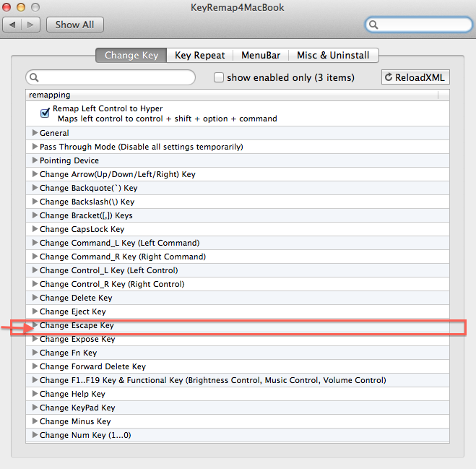Expand the General section
The image size is (476, 469).
coord(34,133)
